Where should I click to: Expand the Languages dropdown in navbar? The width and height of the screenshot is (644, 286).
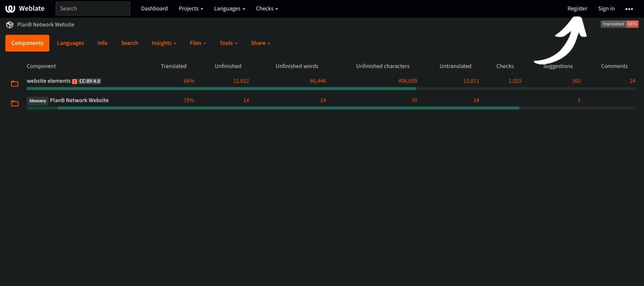point(229,9)
